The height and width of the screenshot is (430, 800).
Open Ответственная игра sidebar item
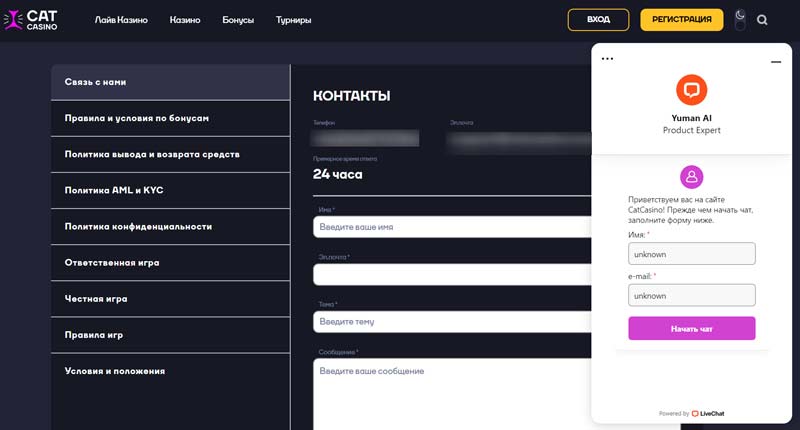click(x=170, y=262)
